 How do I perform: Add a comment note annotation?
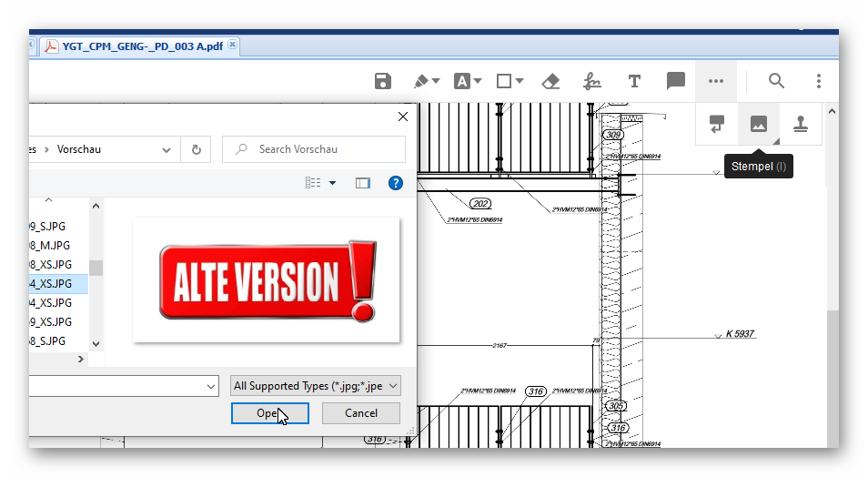(675, 81)
